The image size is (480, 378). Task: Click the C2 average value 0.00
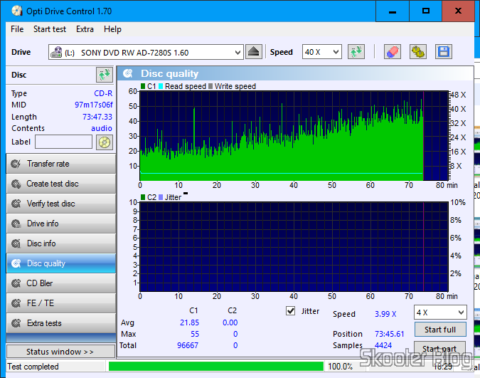point(230,323)
